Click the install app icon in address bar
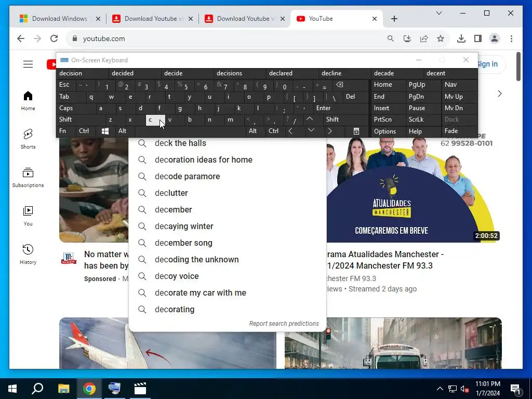The width and height of the screenshot is (532, 399). point(407,38)
